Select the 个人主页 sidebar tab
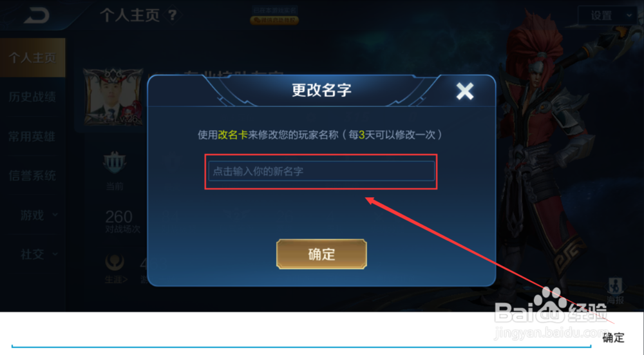Viewport: 644px width, 355px height. [32, 57]
